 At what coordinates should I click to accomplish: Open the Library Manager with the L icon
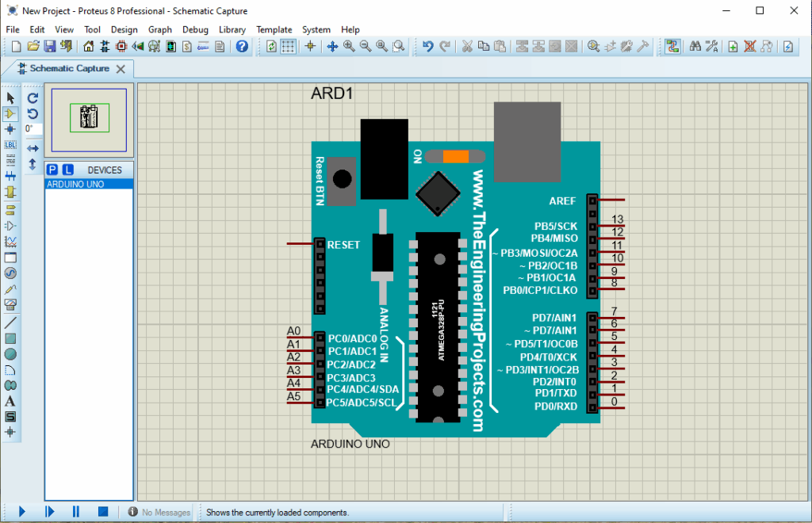pos(68,170)
